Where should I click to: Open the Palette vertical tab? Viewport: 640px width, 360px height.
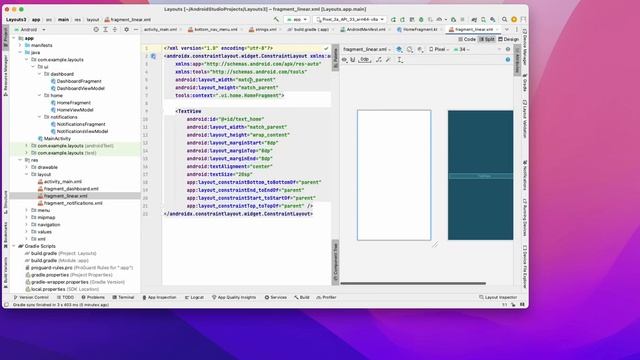click(x=336, y=58)
